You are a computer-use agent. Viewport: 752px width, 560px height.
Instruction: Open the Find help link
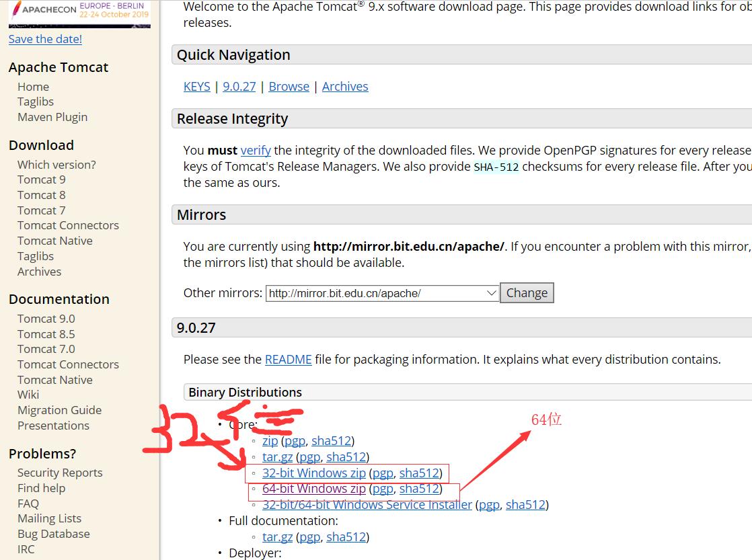tap(41, 488)
